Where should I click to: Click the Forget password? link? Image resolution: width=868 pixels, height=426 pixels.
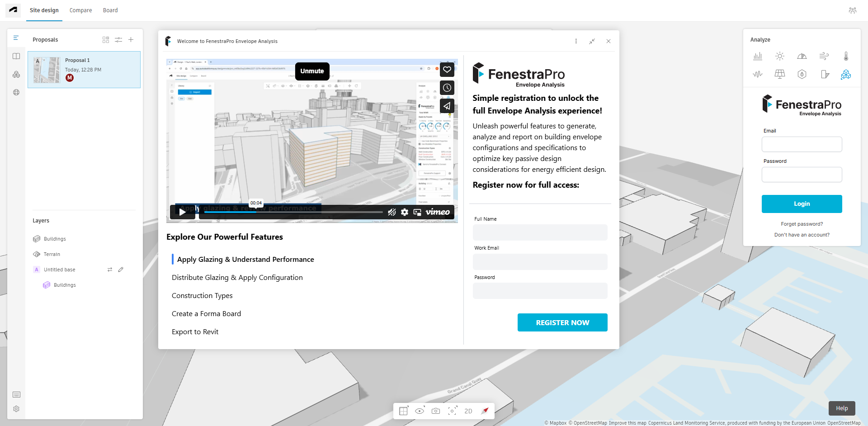(802, 224)
